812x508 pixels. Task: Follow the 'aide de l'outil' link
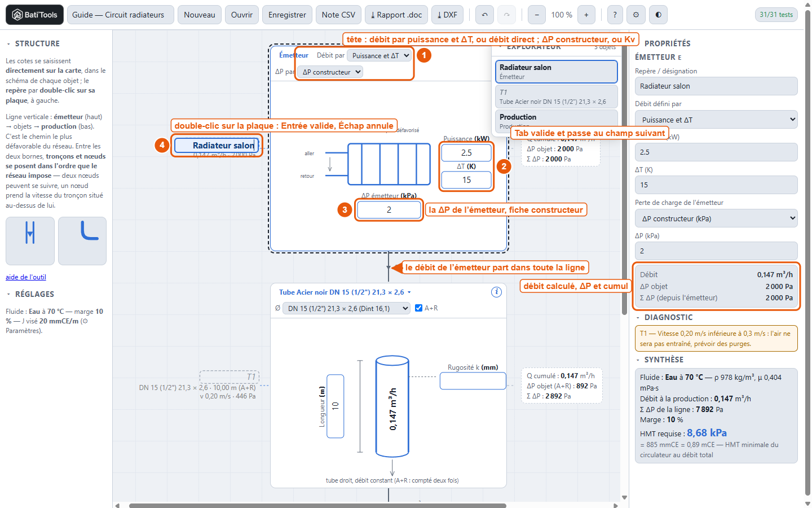26,277
